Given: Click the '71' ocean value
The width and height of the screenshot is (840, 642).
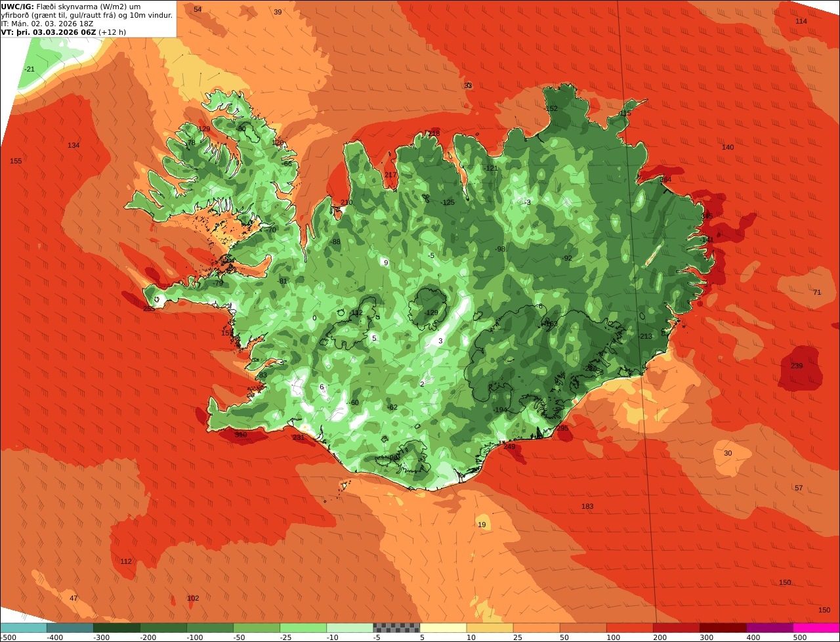Looking at the screenshot, I should coord(817,292).
